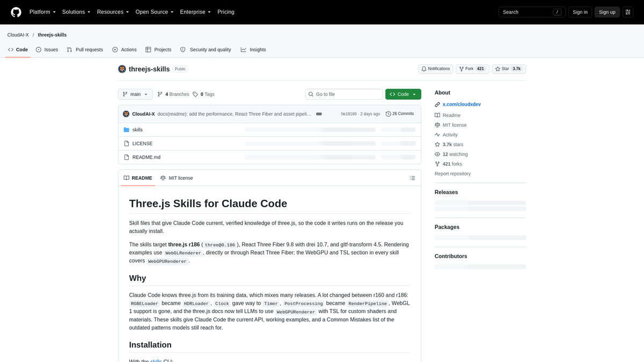The width and height of the screenshot is (644, 362).
Task: Select the MIT license tab
Action: pos(177,178)
